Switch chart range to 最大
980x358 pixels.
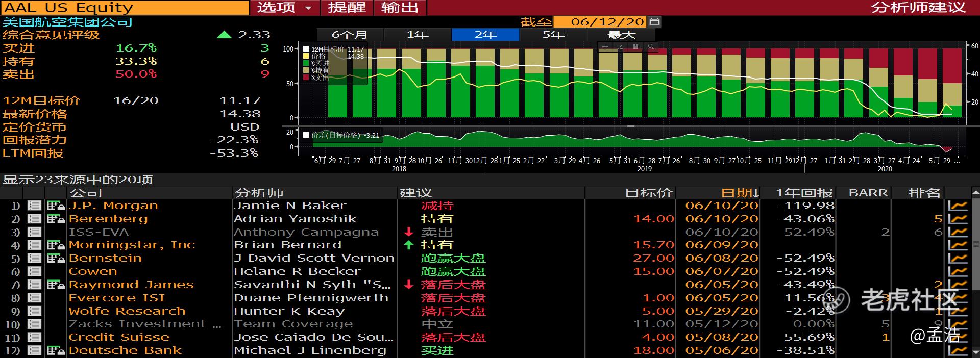[621, 35]
